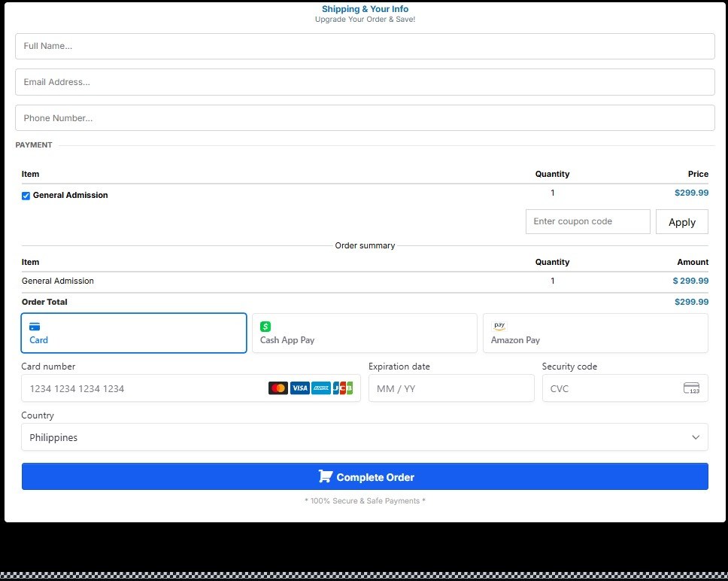This screenshot has width=728, height=581.
Task: Click the Cash App dollar icon
Action: tap(265, 327)
